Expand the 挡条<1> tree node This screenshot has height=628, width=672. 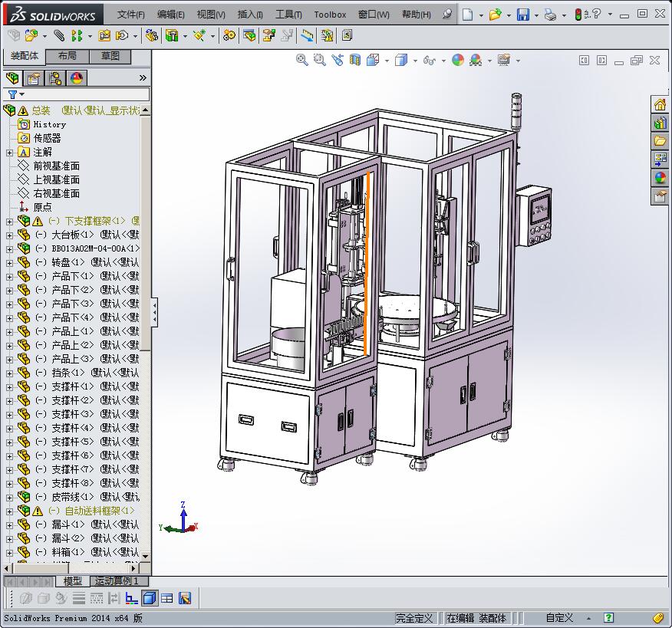click(9, 373)
